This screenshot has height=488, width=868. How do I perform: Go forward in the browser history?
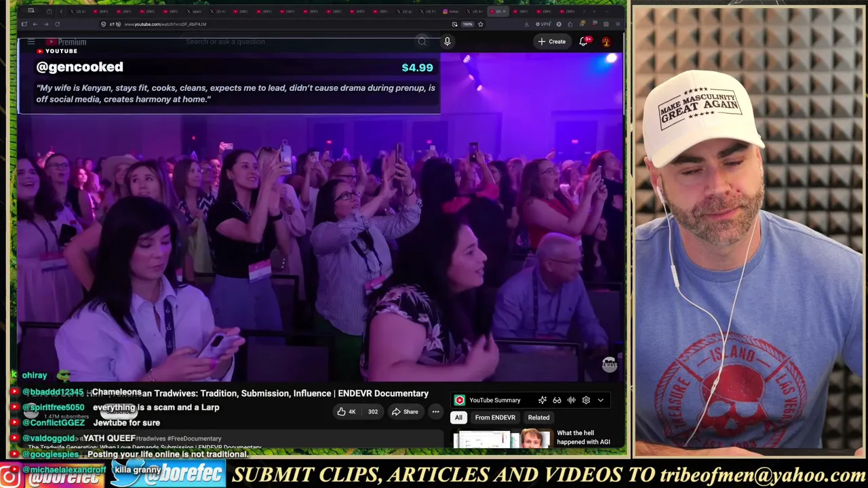(x=45, y=24)
